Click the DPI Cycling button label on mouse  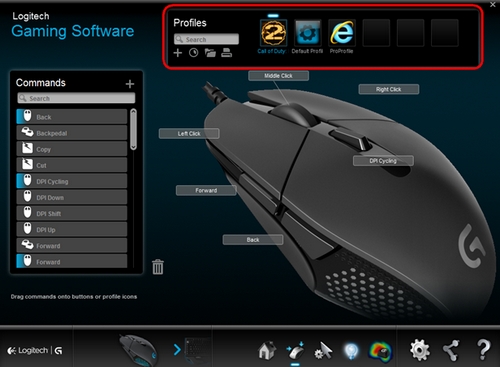pyautogui.click(x=383, y=161)
